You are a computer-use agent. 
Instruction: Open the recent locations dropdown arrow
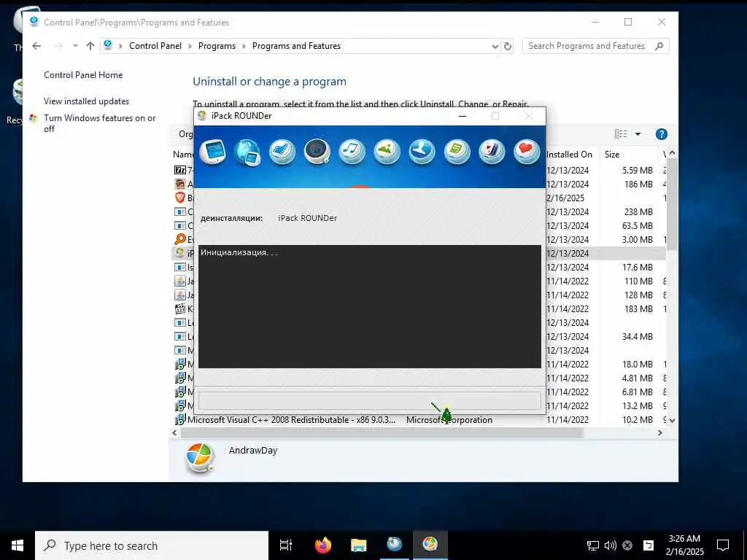tap(75, 46)
